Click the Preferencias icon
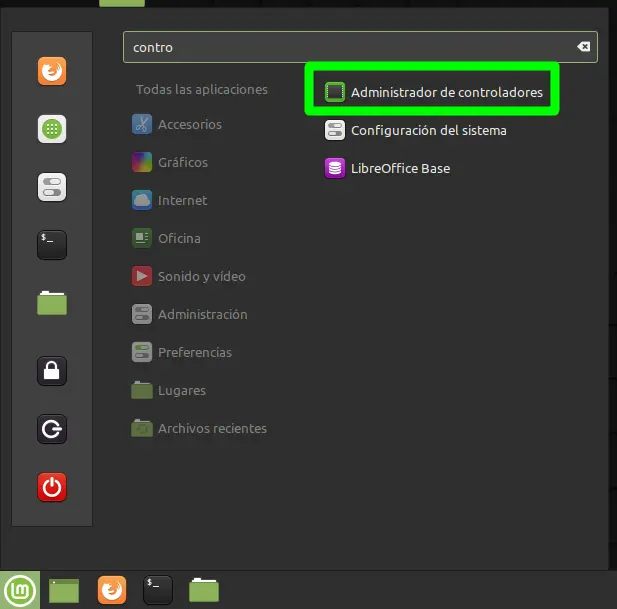 [x=142, y=352]
